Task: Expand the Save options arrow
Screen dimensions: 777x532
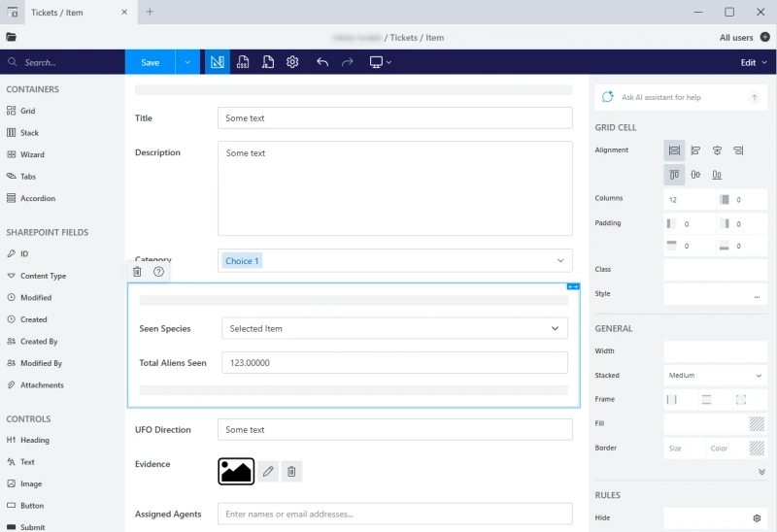Action: click(x=187, y=62)
